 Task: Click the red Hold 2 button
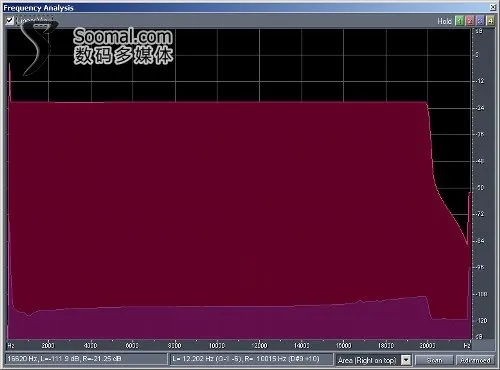(x=470, y=21)
